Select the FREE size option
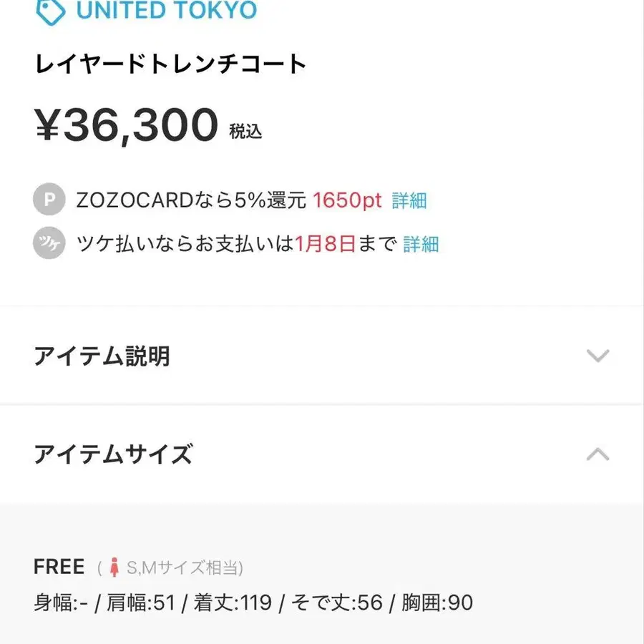The height and width of the screenshot is (644, 644). (x=59, y=566)
